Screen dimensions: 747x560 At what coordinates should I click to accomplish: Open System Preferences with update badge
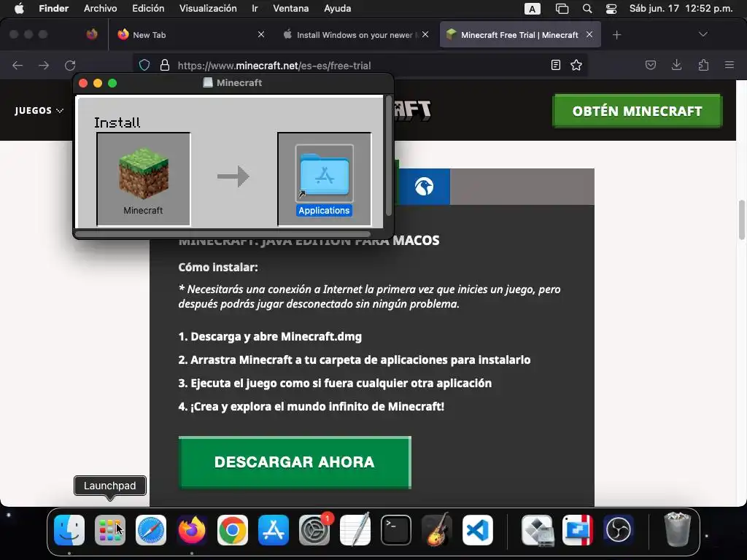coord(314,530)
